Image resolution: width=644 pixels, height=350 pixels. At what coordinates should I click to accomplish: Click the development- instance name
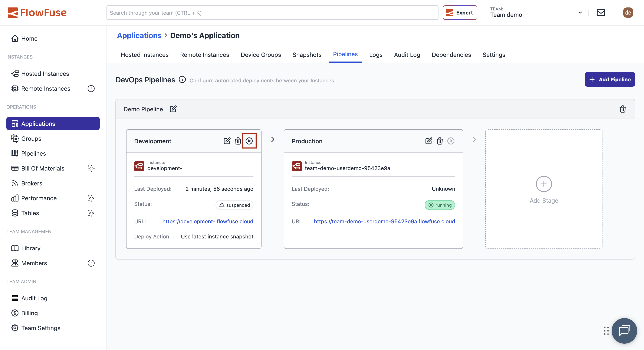pos(165,168)
